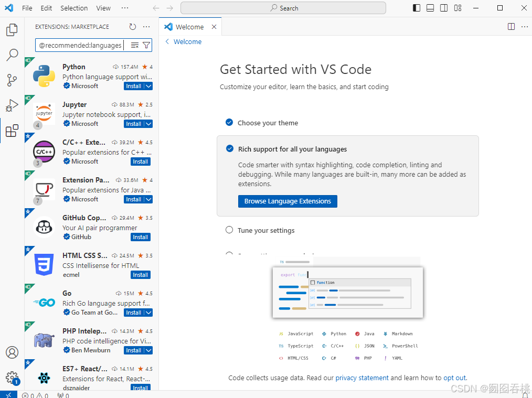Image resolution: width=532 pixels, height=398 pixels.
Task: Select the 'Tune your settings' step title
Action: [x=266, y=231]
